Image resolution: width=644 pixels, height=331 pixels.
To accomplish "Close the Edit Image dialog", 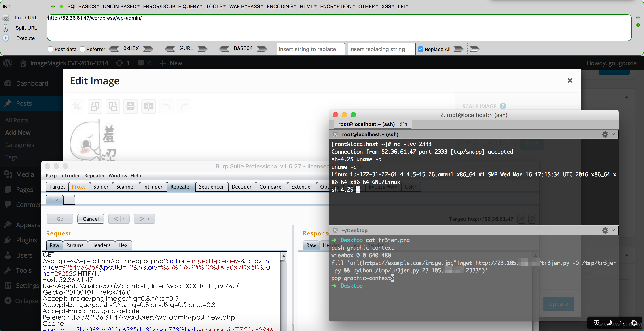I will 570,80.
